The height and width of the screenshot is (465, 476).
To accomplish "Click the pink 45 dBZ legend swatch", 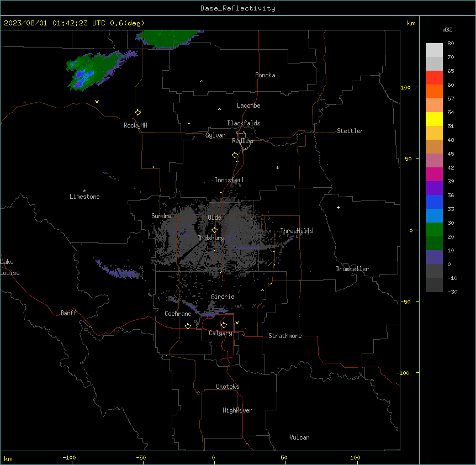I will 434,160.
